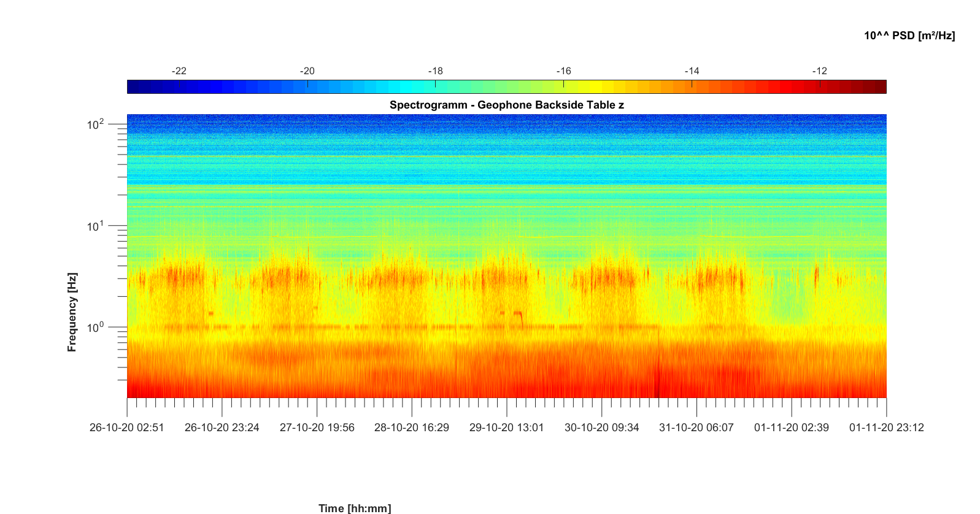The width and height of the screenshot is (980, 514).
Task: Click the -14 colorbar tick label
Action: (692, 71)
